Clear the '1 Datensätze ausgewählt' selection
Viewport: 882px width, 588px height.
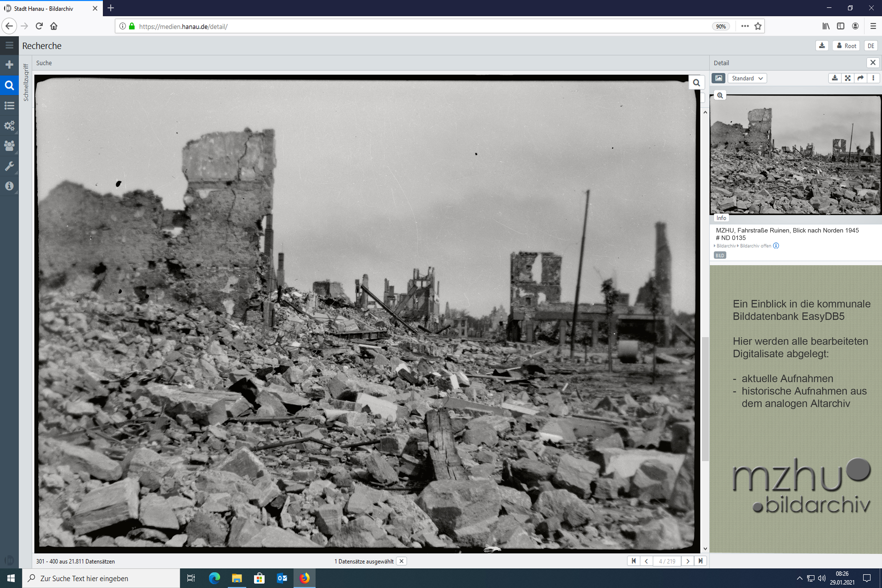click(401, 561)
